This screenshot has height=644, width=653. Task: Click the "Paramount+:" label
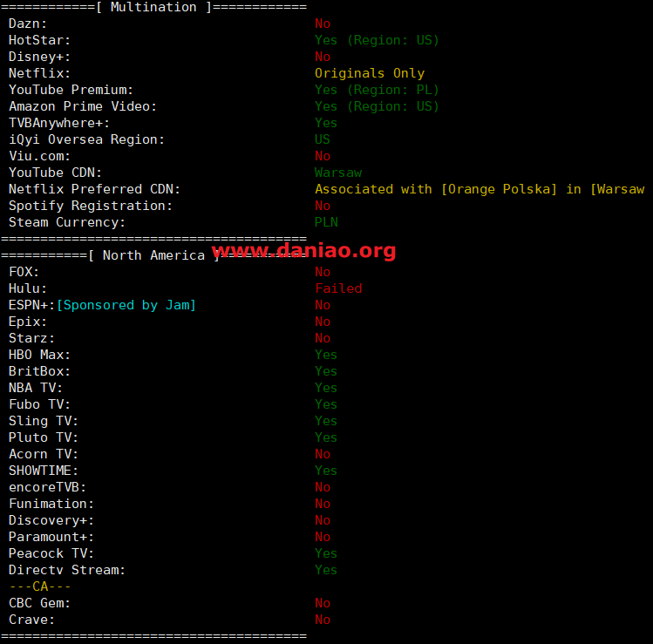tap(51, 537)
